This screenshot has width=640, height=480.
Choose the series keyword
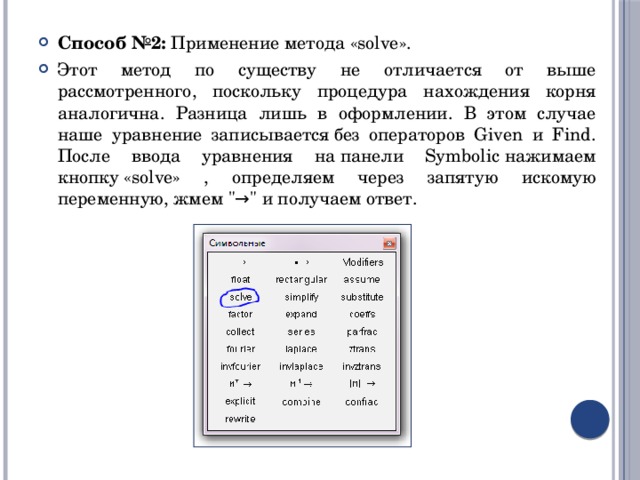click(x=301, y=332)
